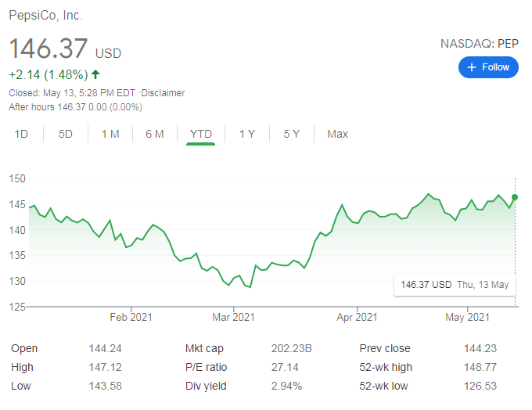Select the 6 M time range tab
This screenshot has height=410, width=532.
155,134
